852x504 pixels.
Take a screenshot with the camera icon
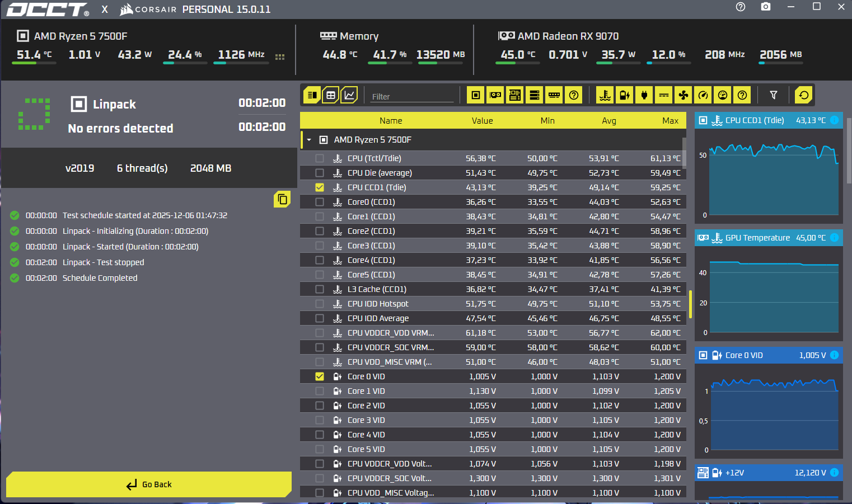766,7
